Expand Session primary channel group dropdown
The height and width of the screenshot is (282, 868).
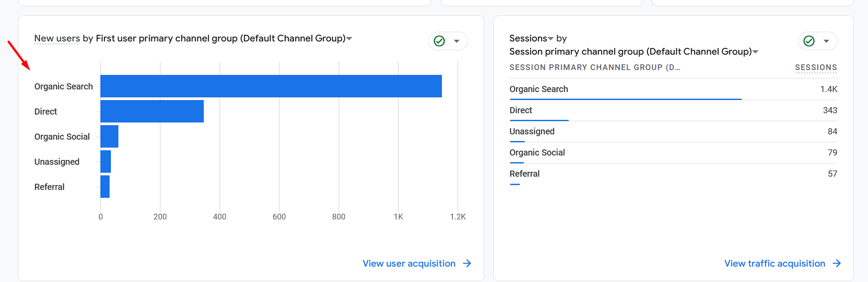pos(756,52)
